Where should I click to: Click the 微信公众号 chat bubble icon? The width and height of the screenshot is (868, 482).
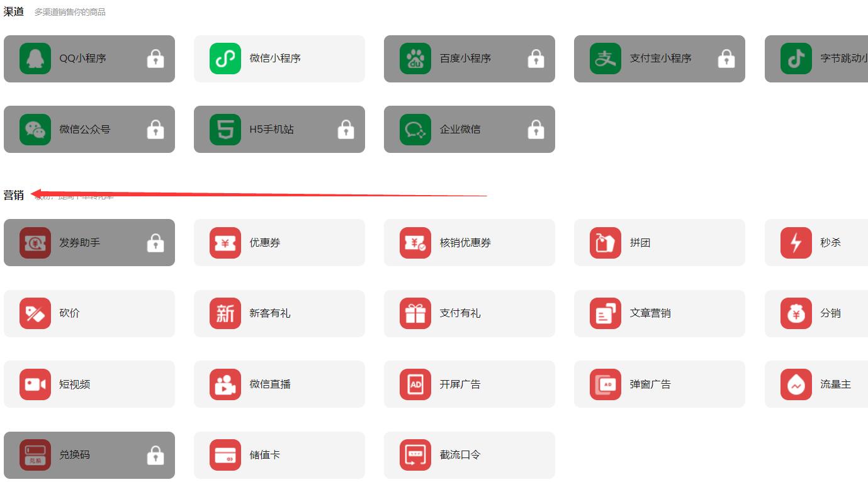pyautogui.click(x=35, y=130)
